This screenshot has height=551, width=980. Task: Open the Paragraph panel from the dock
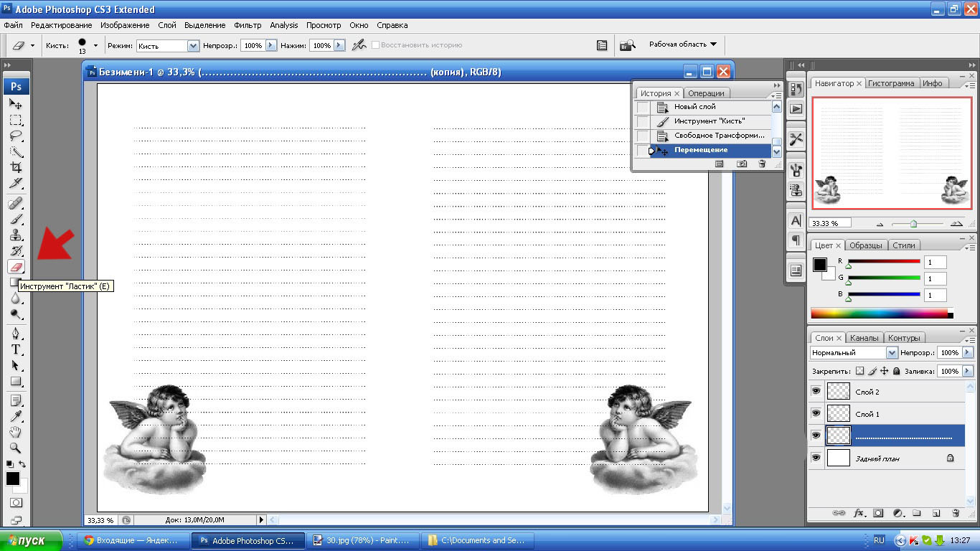(796, 240)
